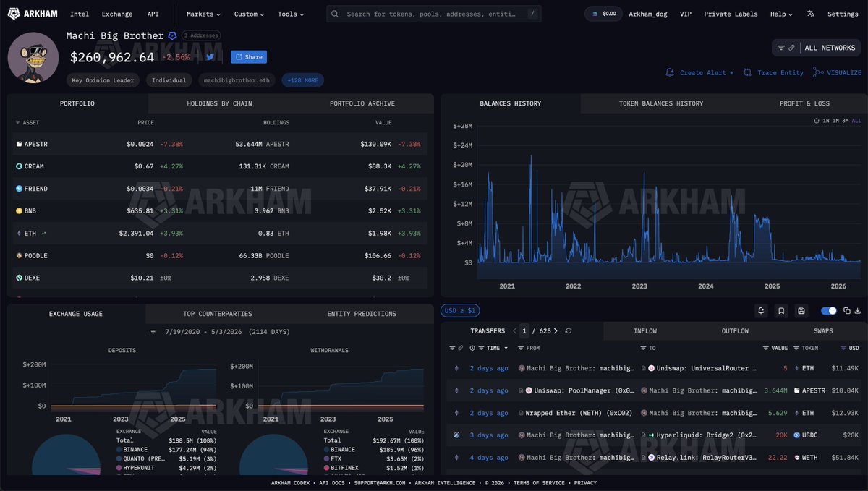Open the PROFIT & LOSS tab
The image size is (868, 491).
[x=804, y=103]
